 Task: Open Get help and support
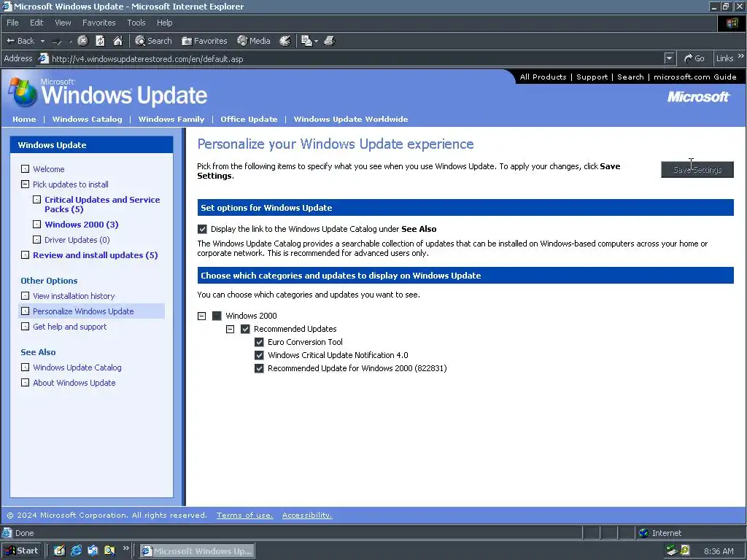coord(69,326)
